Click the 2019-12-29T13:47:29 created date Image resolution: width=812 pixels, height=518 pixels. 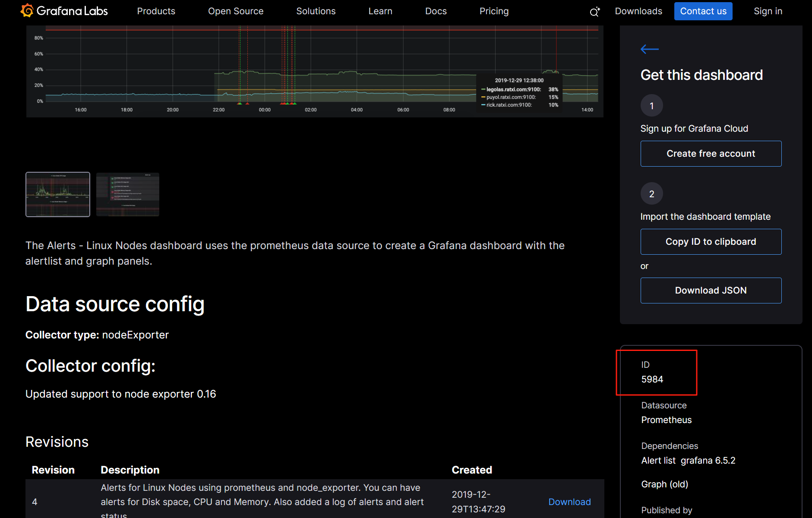coord(478,502)
